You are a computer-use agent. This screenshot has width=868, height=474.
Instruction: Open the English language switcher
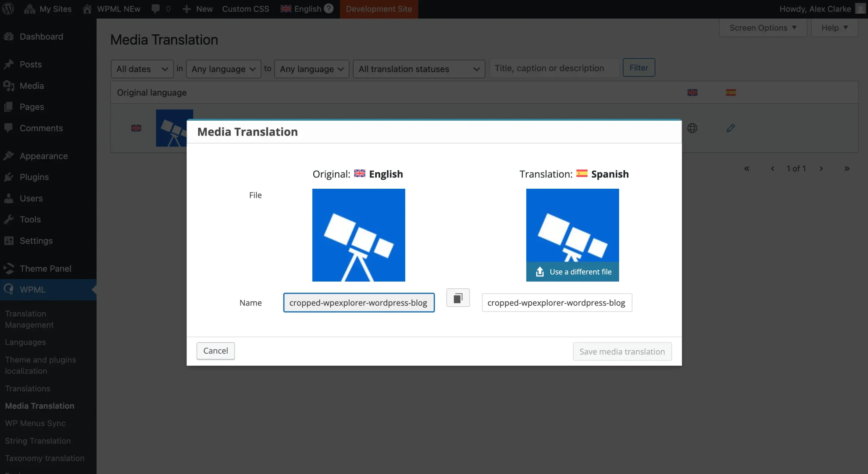click(x=301, y=9)
